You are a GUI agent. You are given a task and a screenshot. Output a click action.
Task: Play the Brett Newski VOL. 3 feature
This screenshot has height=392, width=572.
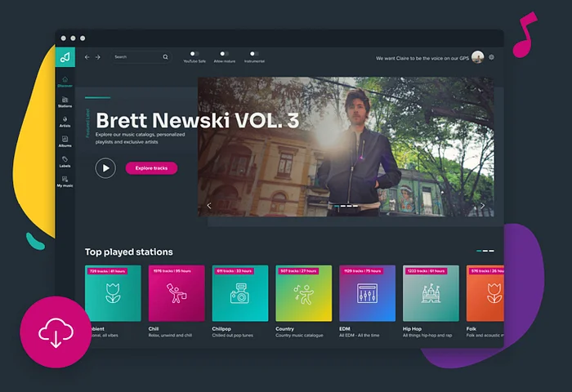(105, 168)
